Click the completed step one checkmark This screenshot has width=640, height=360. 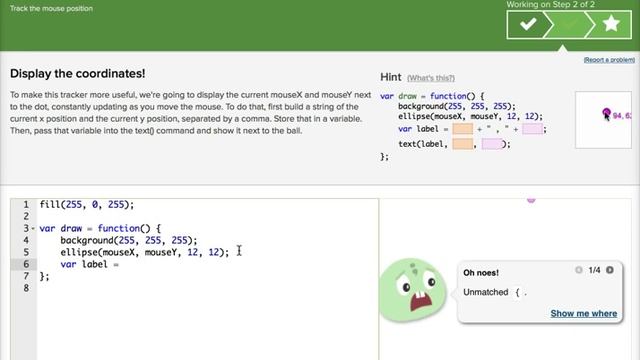pos(528,24)
